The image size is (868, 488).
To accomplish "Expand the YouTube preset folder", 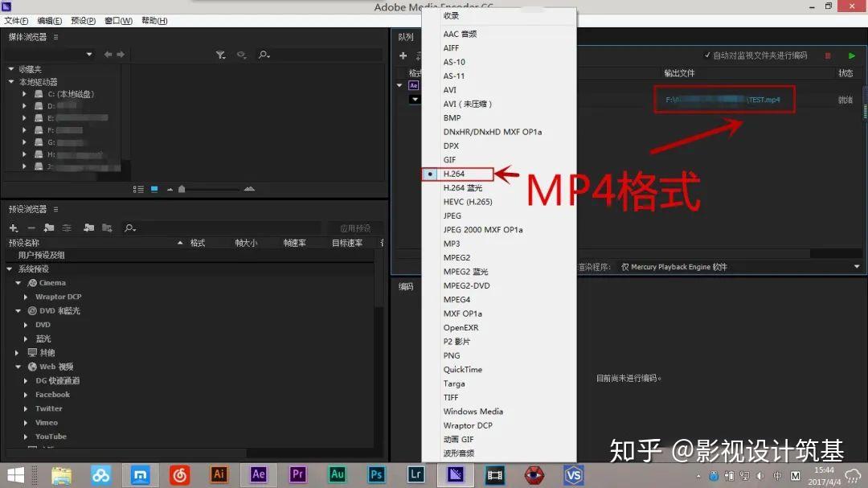I will (26, 437).
